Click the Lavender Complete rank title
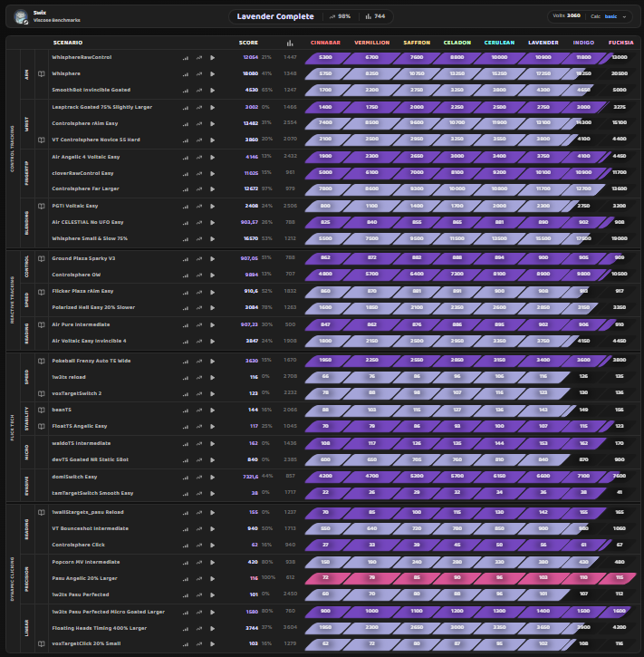The width and height of the screenshot is (644, 657). [275, 16]
